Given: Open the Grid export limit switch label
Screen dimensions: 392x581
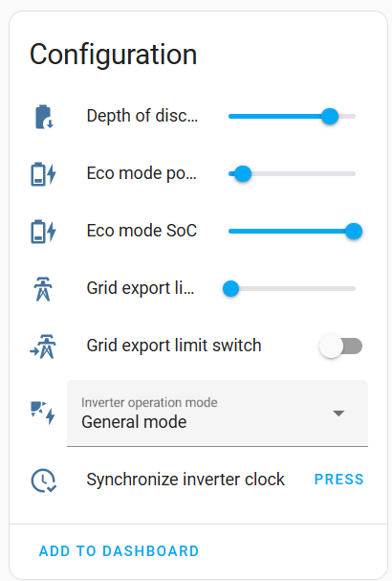Looking at the screenshot, I should pyautogui.click(x=174, y=346).
